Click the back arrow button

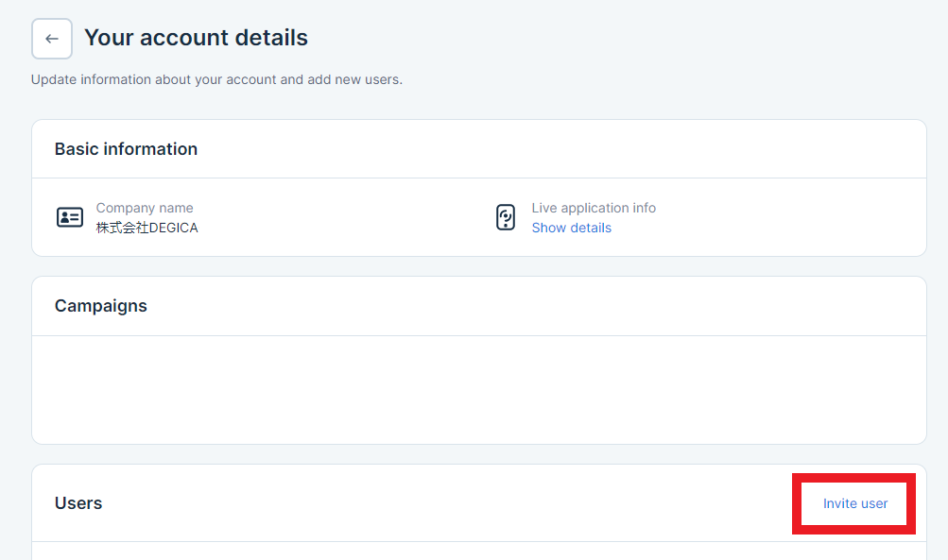[52, 39]
